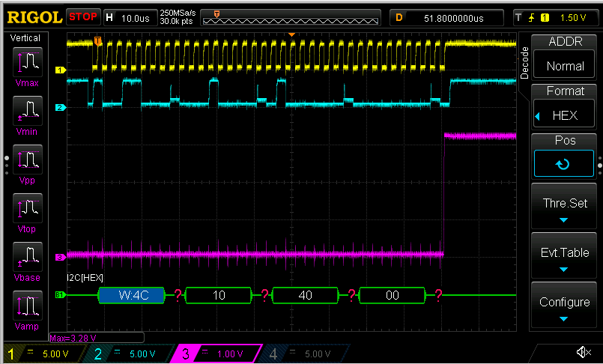Expand the Configure submenu
The height and width of the screenshot is (364, 603).
coord(564,308)
